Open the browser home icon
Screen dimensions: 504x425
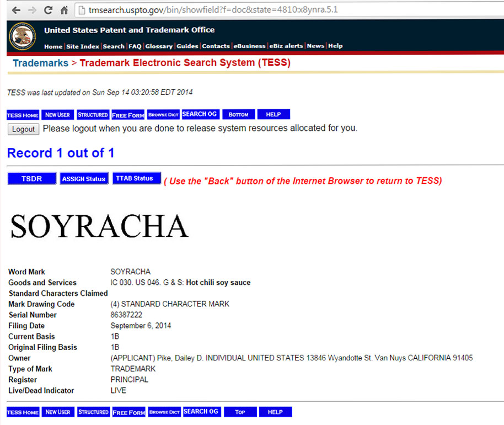coord(65,10)
